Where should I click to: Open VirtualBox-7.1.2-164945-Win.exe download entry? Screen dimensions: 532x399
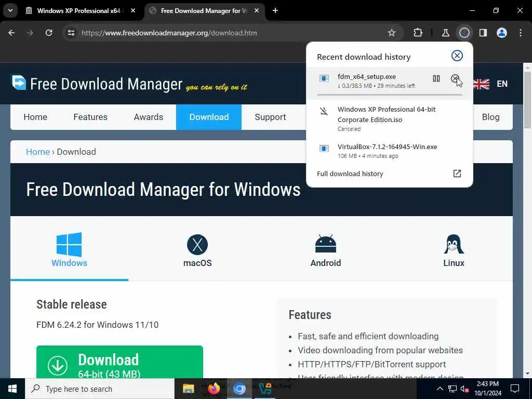[x=389, y=151]
